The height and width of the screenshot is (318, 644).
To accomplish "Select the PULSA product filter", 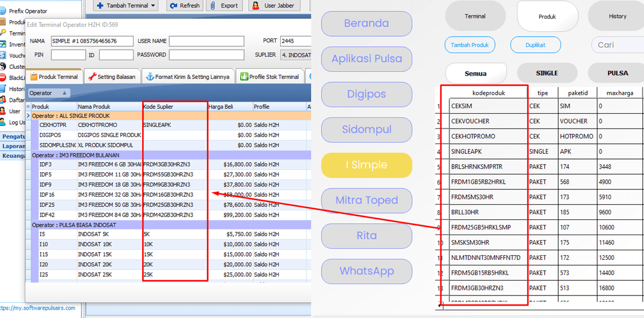I will pos(617,73).
